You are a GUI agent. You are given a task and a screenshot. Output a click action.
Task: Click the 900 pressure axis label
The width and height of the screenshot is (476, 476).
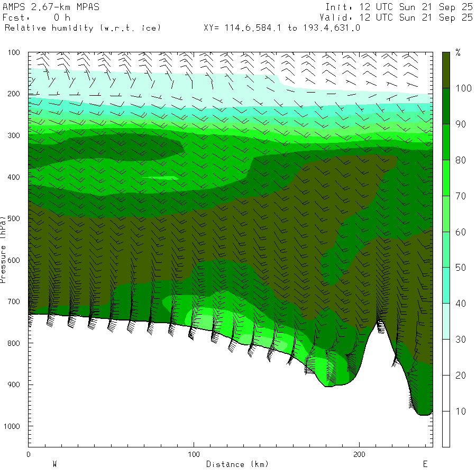point(14,385)
